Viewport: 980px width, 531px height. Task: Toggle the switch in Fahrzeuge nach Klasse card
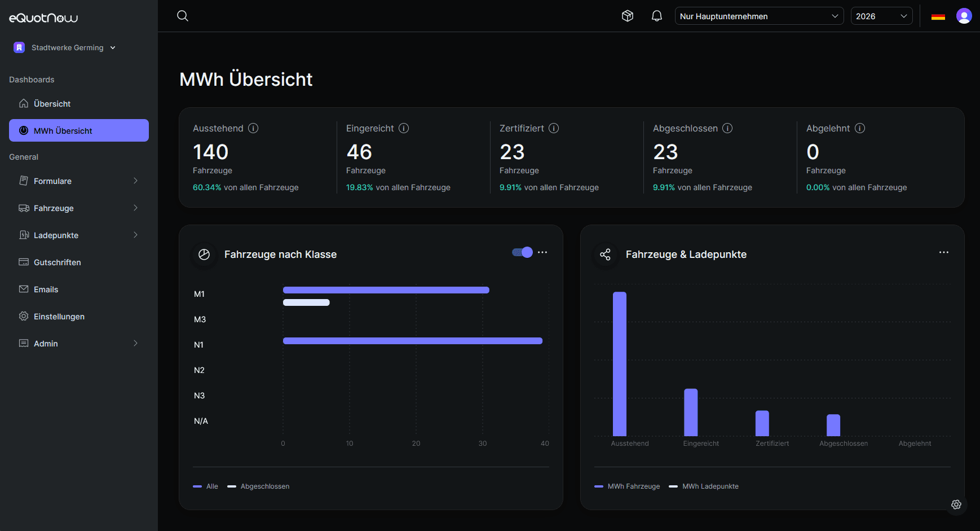pos(522,252)
